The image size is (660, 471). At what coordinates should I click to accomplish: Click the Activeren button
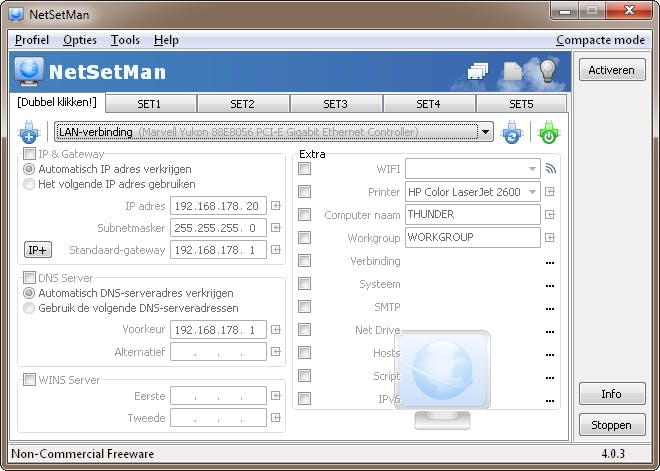612,70
